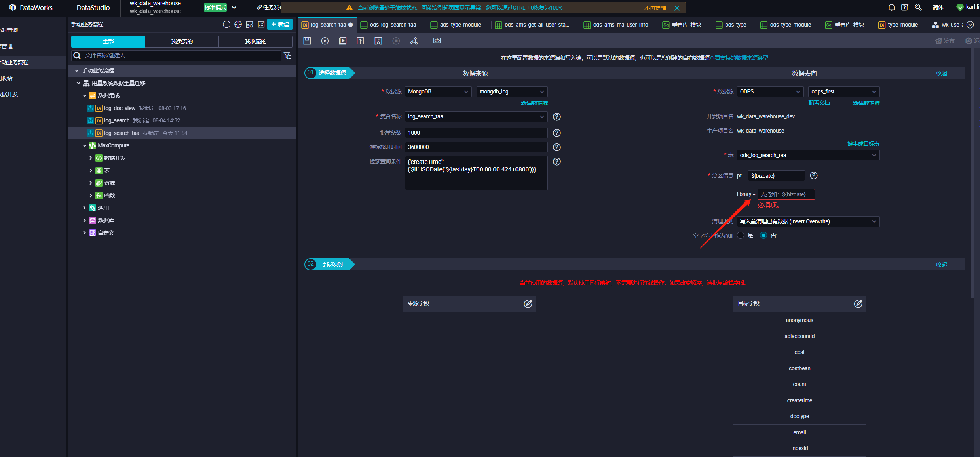Image resolution: width=980 pixels, height=457 pixels.
Task: Click the cursor timeout 3600000 field
Action: point(476,147)
